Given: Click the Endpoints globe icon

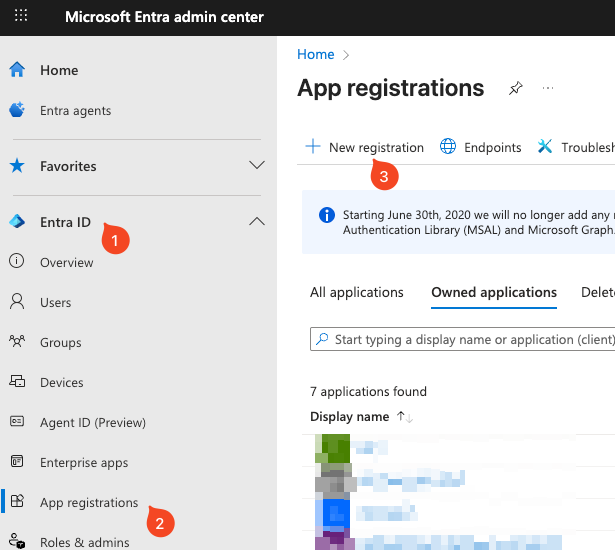Looking at the screenshot, I should tap(448, 147).
